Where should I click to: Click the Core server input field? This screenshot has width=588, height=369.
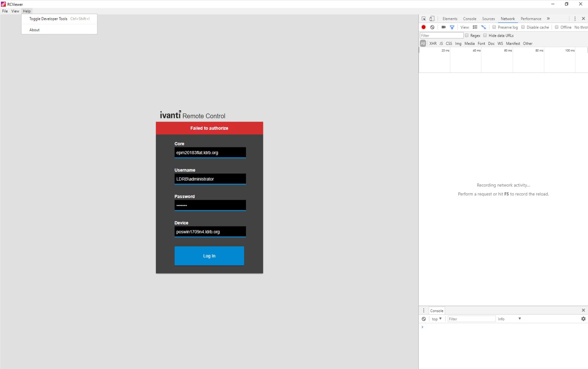click(x=210, y=152)
